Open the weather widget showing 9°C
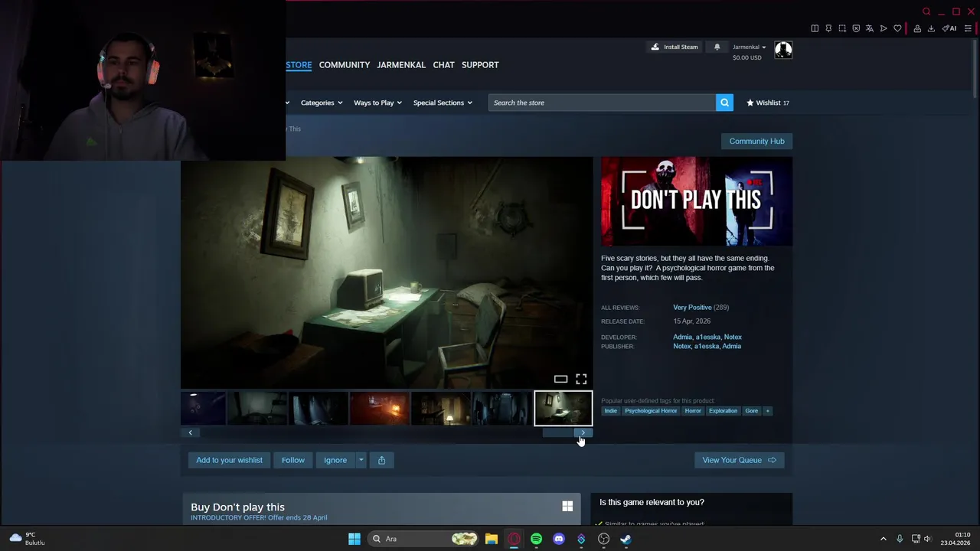 pos(26,539)
